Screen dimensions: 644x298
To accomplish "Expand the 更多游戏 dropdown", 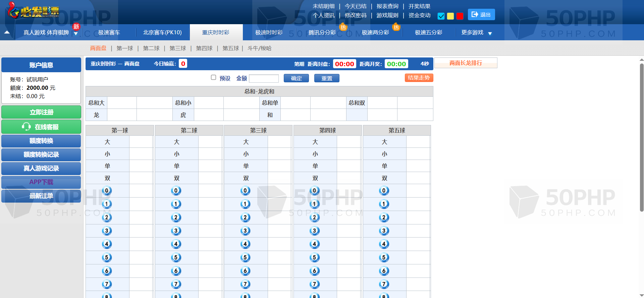I will [490, 33].
